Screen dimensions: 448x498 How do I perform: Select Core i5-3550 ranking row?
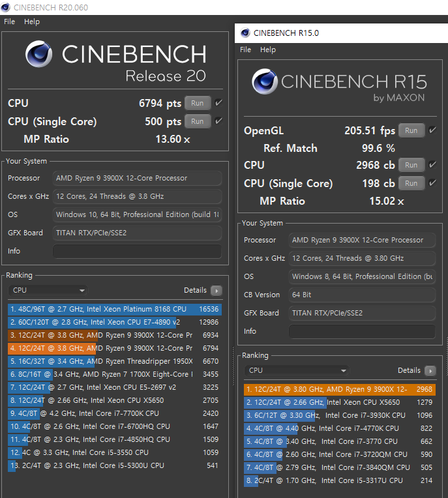(x=115, y=452)
